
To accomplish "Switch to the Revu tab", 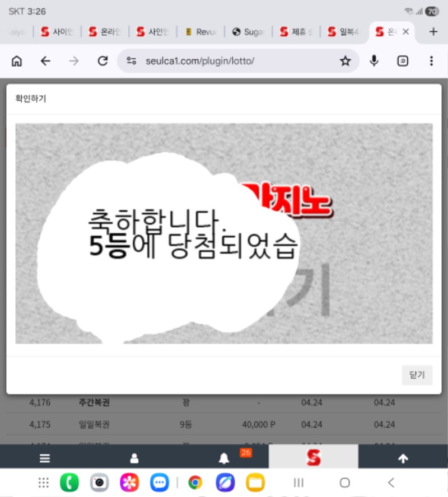I will click(x=200, y=32).
